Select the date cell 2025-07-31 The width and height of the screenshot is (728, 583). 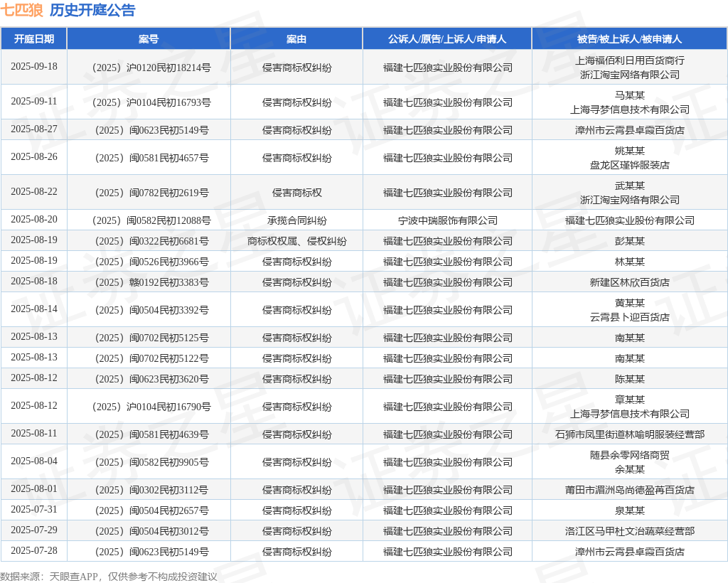34,509
